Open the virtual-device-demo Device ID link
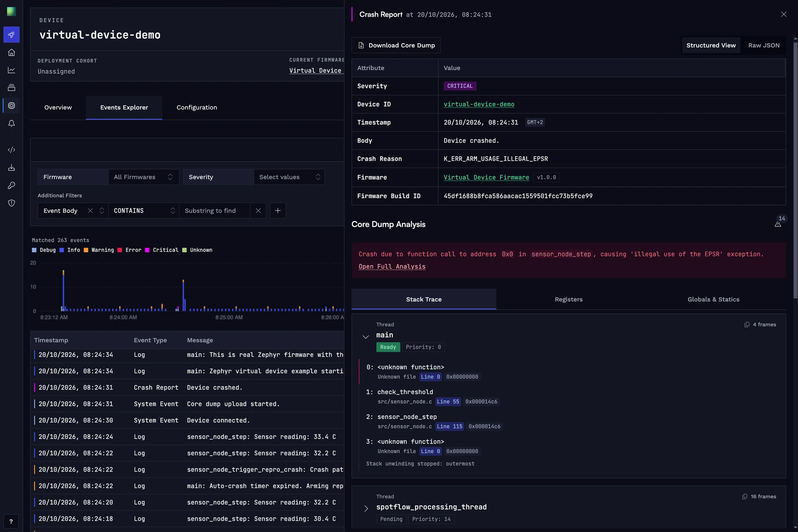 pos(479,104)
